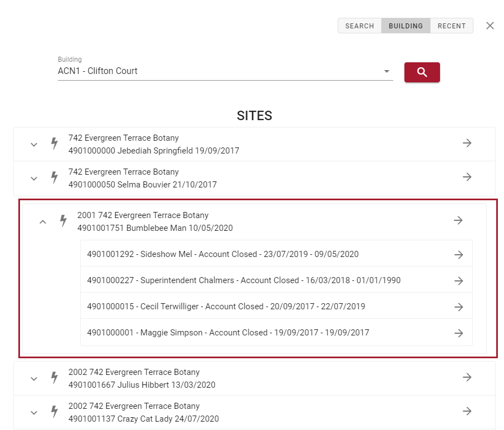This screenshot has height=430, width=504.
Task: Select the 4901001292 - Sideshow Mel row
Action: coord(276,254)
